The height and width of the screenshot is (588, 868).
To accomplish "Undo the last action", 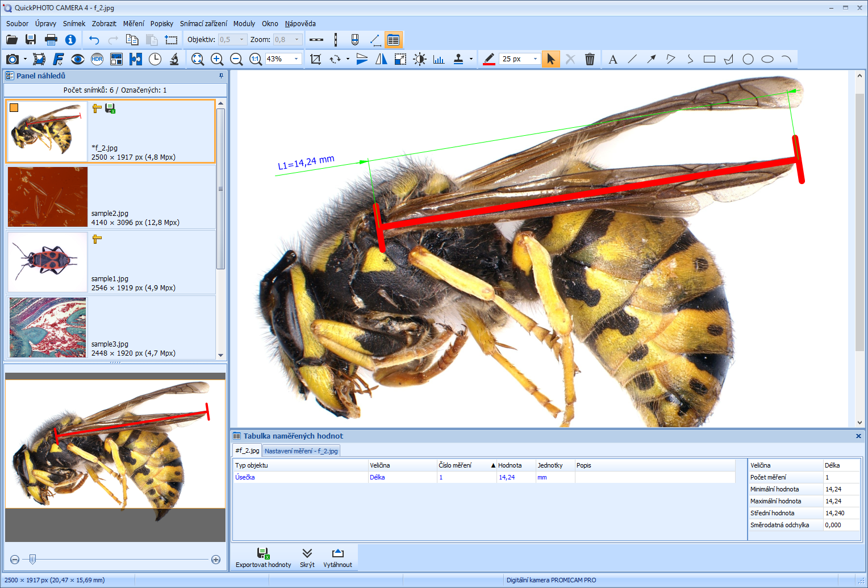I will click(94, 40).
